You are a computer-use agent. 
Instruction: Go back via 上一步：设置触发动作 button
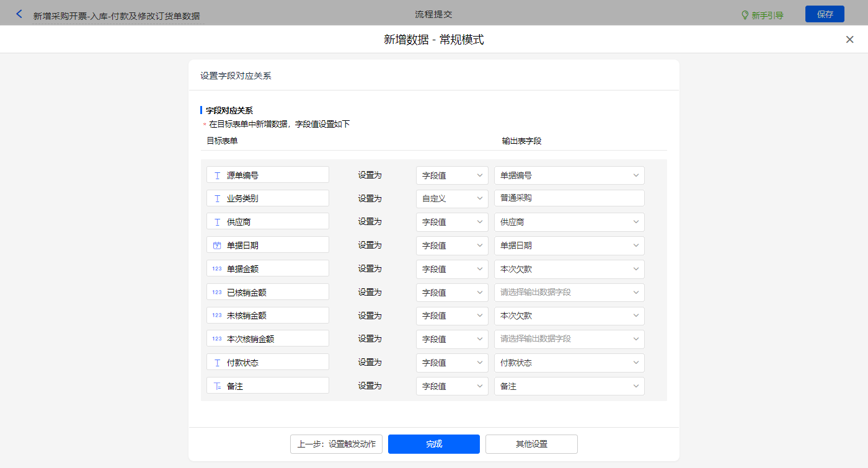[x=336, y=444]
